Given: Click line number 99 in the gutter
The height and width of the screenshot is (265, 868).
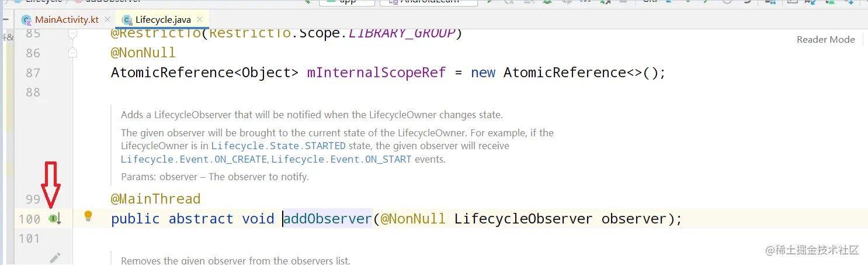Looking at the screenshot, I should point(33,199).
